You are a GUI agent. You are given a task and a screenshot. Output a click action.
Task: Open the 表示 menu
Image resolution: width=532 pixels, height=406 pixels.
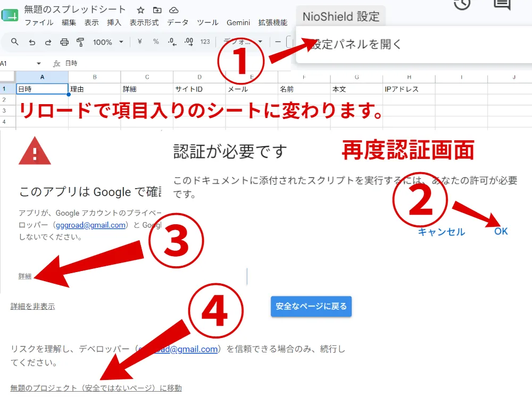click(92, 23)
